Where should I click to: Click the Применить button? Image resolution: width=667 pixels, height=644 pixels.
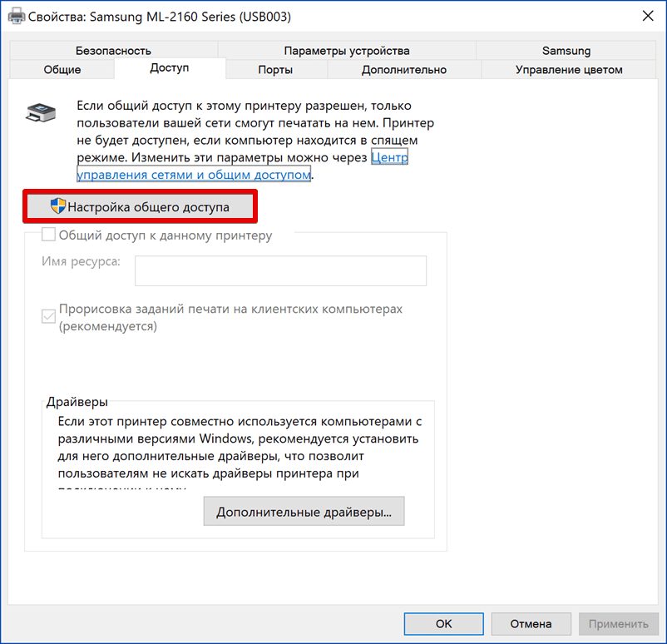(618, 623)
